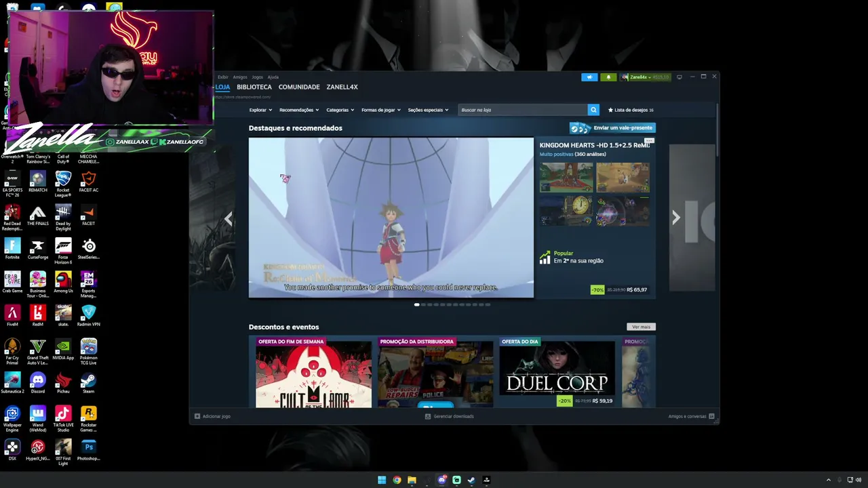
Task: Open the Steam desktop shortcut
Action: [x=89, y=383]
